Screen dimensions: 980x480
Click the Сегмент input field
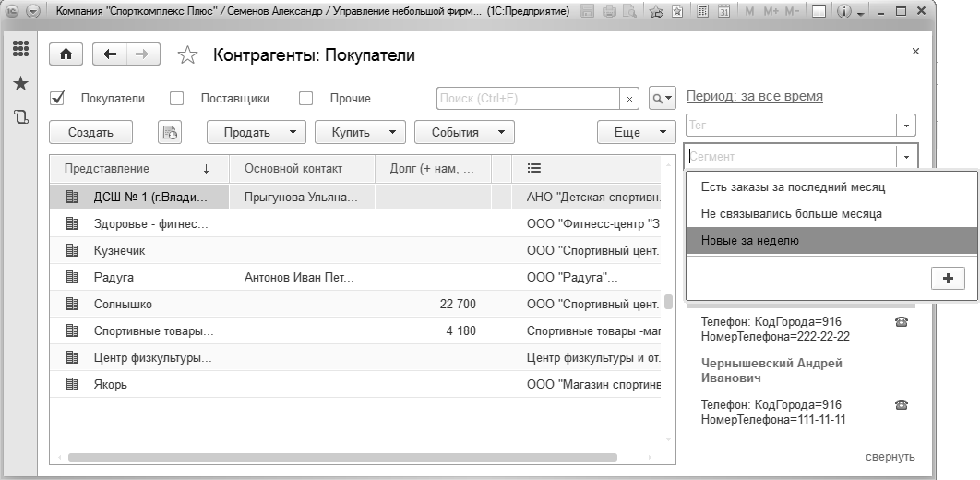[x=791, y=157]
